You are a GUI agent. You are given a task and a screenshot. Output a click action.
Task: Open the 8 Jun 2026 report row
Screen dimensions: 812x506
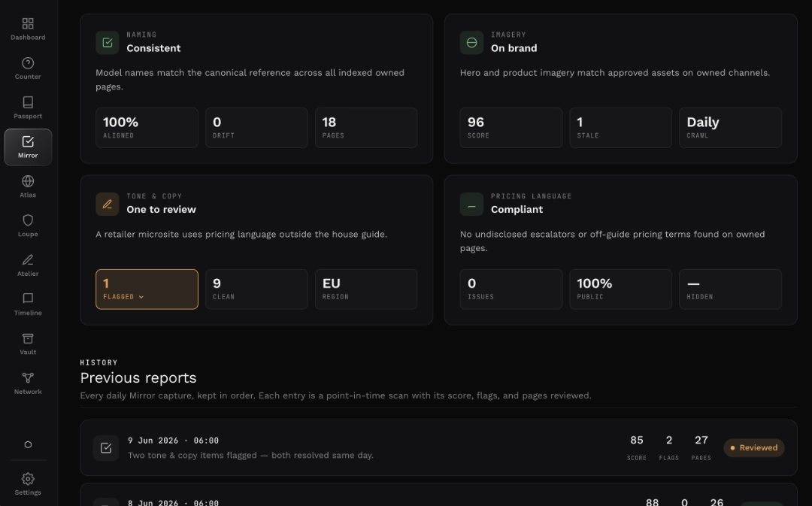(x=438, y=495)
